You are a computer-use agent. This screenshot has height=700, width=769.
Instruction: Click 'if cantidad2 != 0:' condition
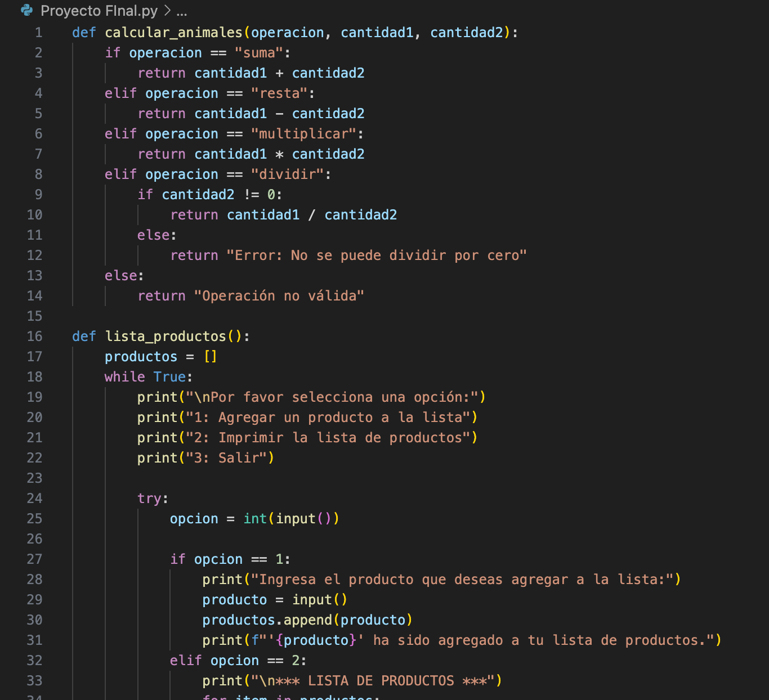(x=210, y=195)
